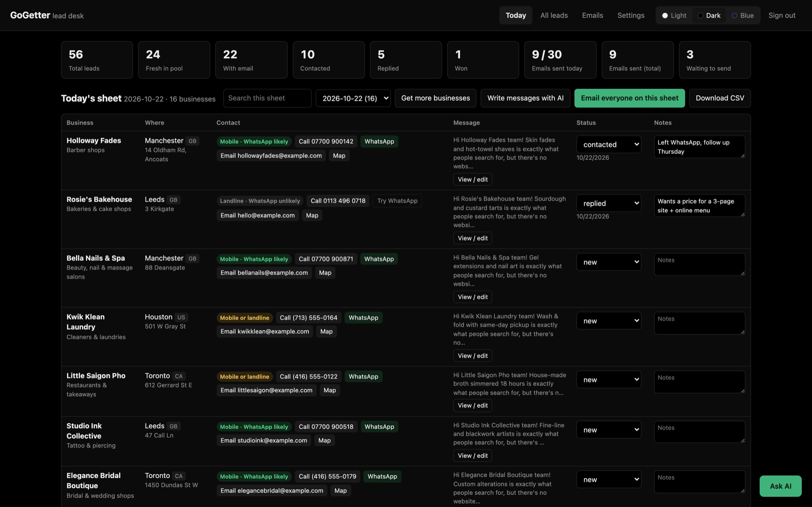Edit notes for Rosie's Bakehouse
The height and width of the screenshot is (507, 812).
point(699,206)
